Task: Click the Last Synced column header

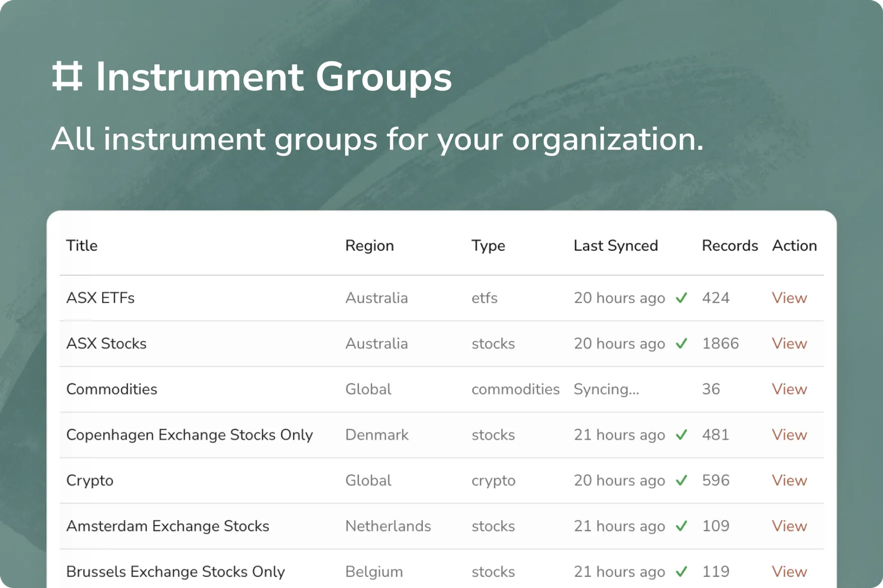Action: (x=615, y=246)
